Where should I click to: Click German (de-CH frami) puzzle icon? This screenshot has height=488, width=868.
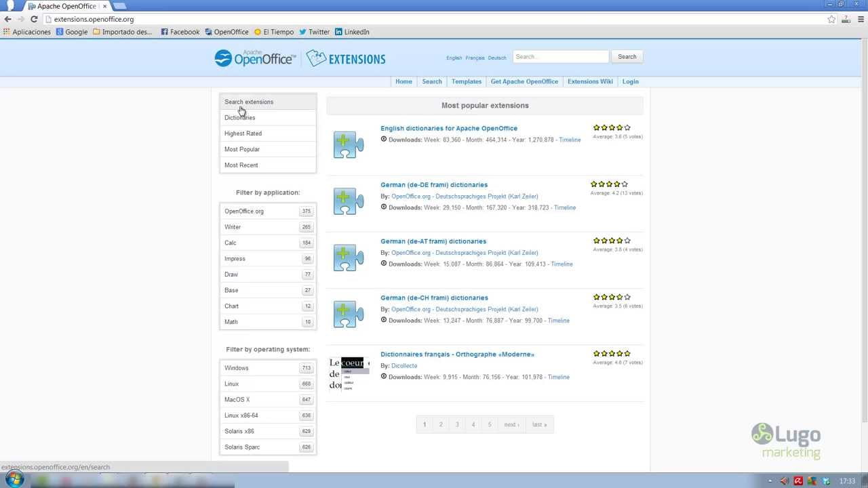tap(349, 313)
